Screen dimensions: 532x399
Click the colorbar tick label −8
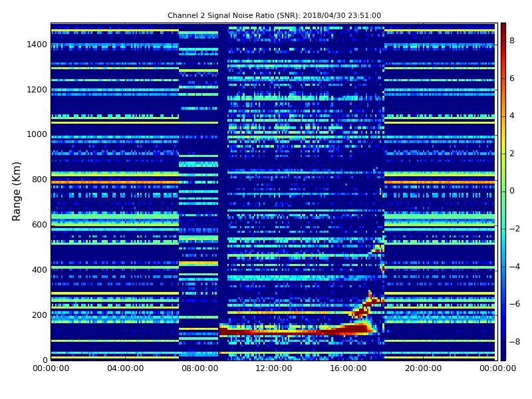(515, 342)
